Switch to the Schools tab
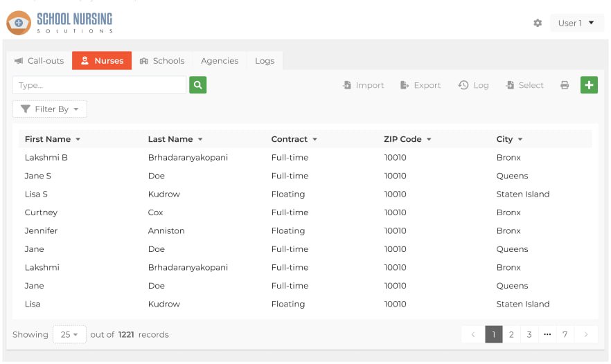611x364 pixels. coord(162,61)
